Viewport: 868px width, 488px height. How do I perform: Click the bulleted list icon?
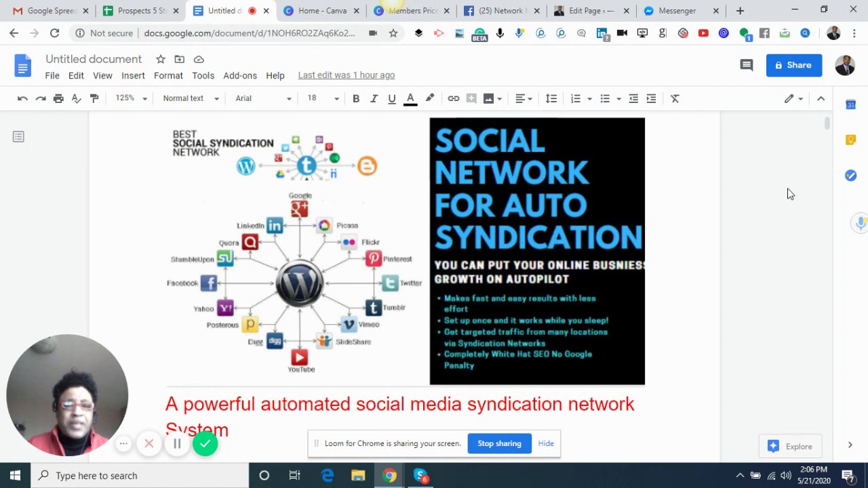pyautogui.click(x=605, y=98)
